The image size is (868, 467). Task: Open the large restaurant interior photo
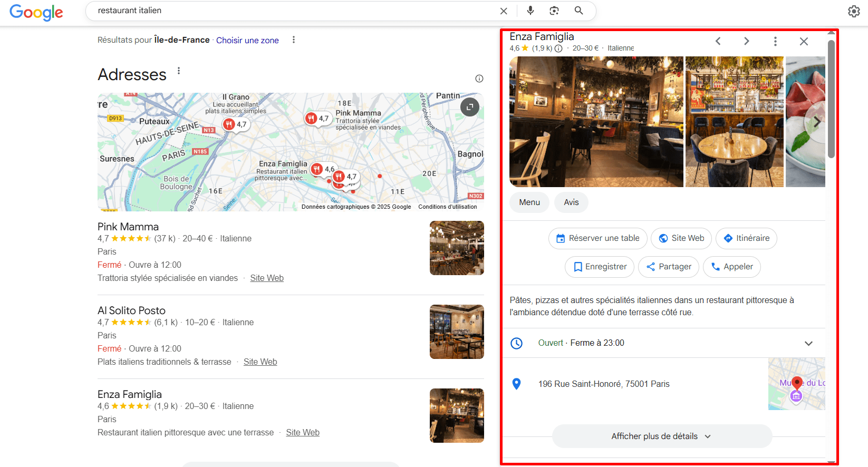pyautogui.click(x=596, y=122)
